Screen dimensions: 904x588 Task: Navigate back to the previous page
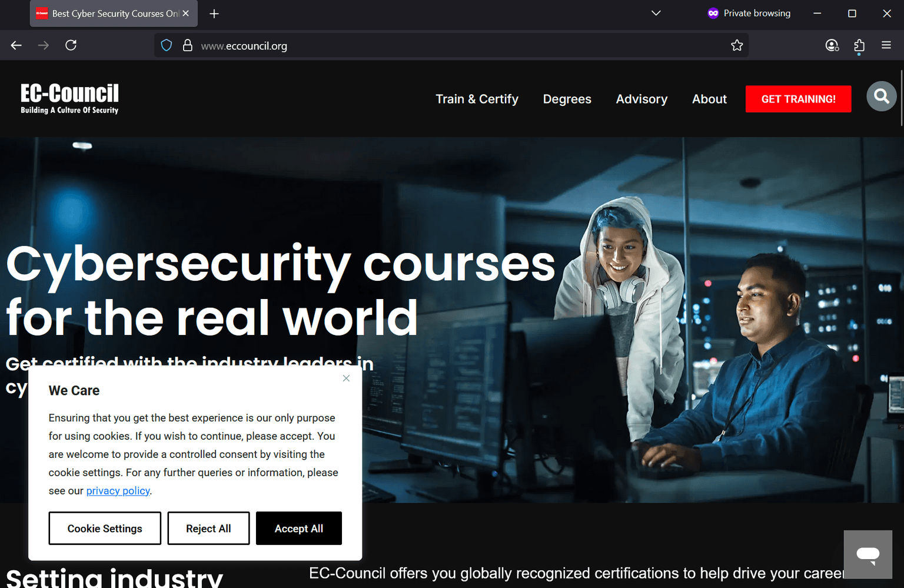coord(16,45)
